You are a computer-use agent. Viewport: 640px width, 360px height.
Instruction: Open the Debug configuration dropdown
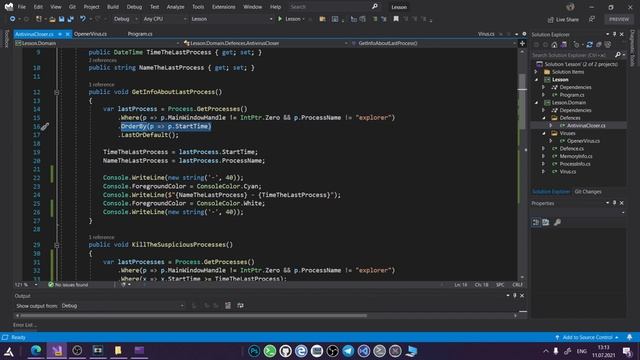[x=125, y=19]
